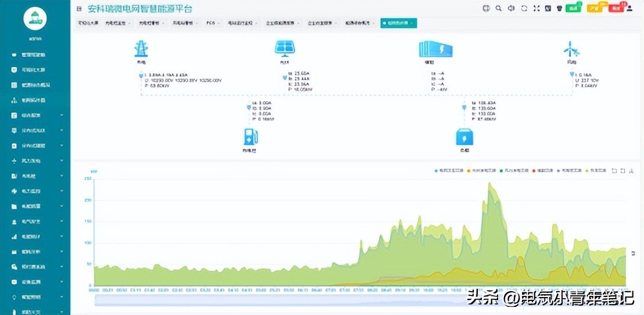The height and width of the screenshot is (315, 644).
Task: Expand the sidebar group with the fan icon via its chevron
Action: tap(62, 160)
